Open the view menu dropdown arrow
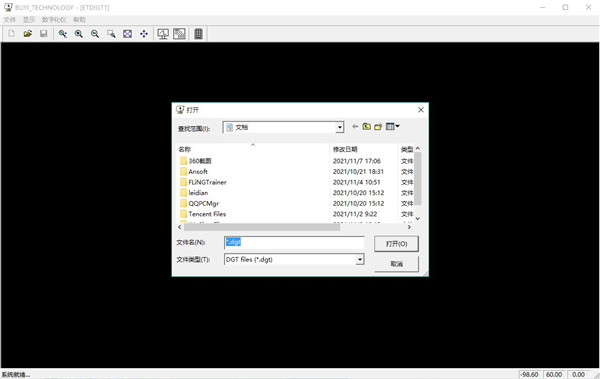This screenshot has height=379, width=600. 397,126
